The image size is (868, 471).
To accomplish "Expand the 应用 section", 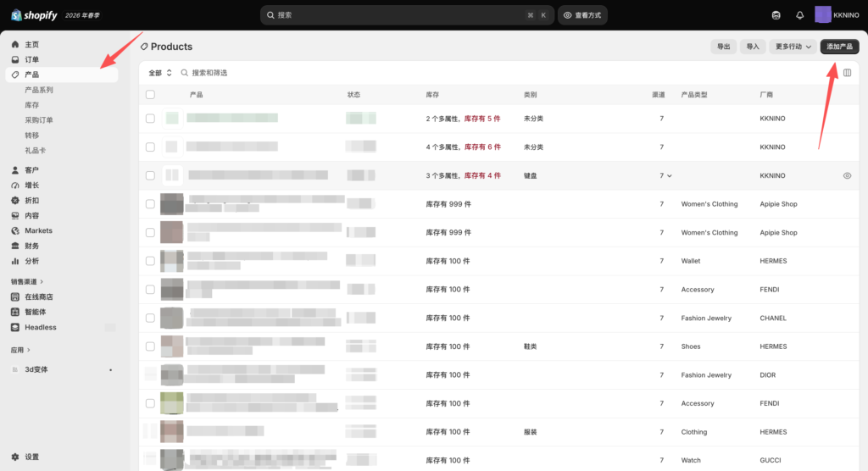I will pyautogui.click(x=20, y=351).
